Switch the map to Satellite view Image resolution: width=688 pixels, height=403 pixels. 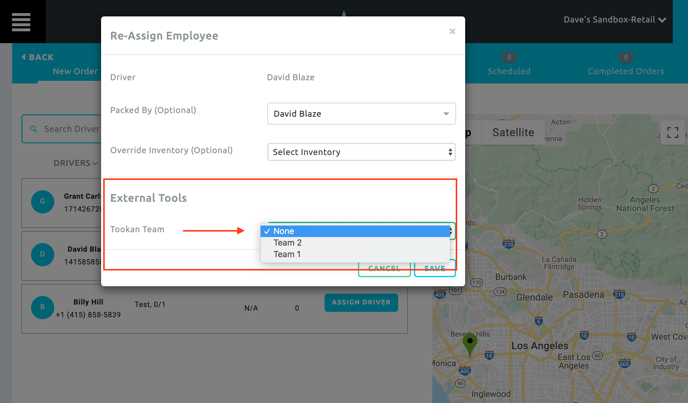pos(513,132)
